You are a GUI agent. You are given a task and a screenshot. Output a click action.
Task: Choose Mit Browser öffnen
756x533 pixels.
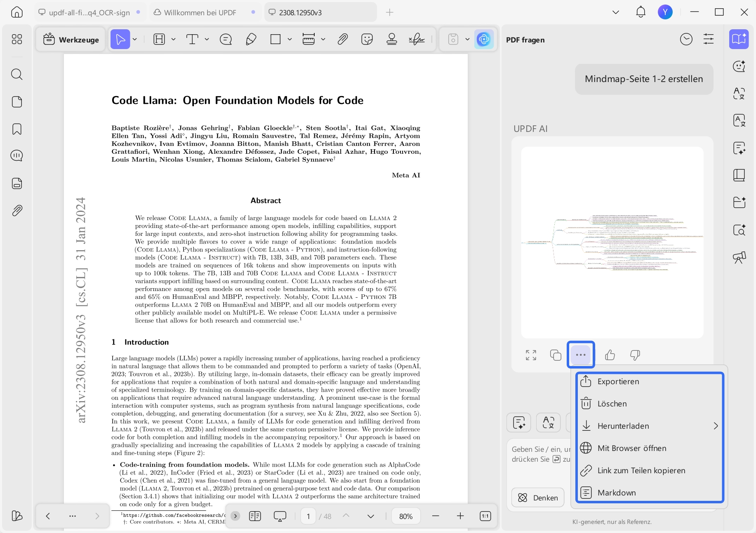coord(650,448)
